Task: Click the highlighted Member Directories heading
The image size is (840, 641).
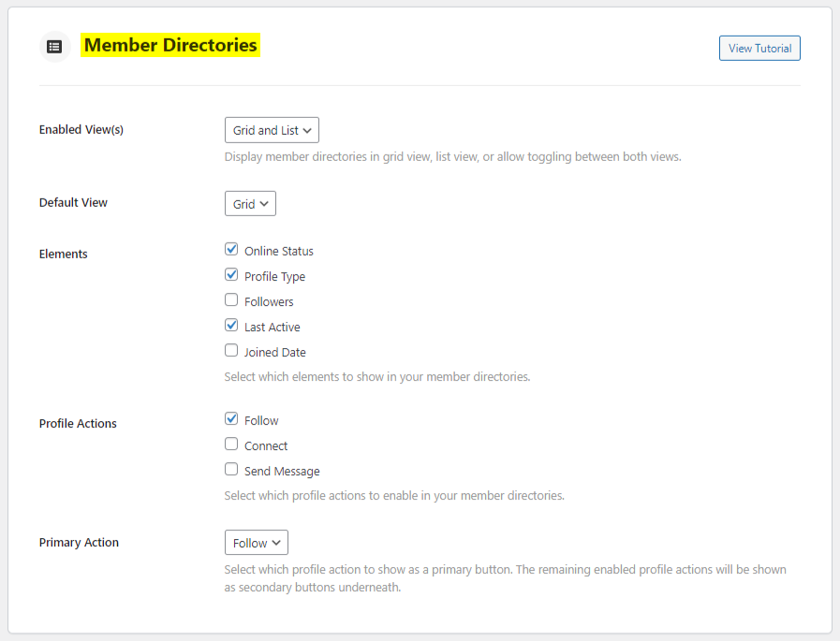Action: click(x=169, y=45)
